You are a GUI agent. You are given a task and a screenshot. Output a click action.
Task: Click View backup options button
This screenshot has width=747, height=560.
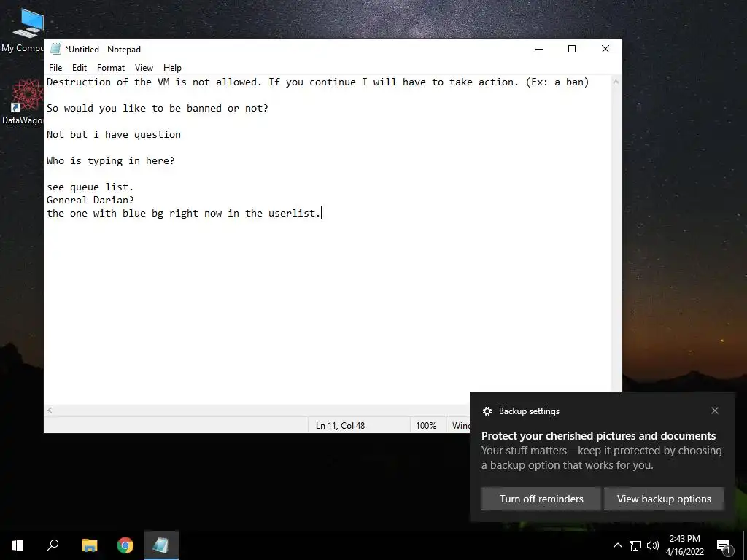(664, 499)
